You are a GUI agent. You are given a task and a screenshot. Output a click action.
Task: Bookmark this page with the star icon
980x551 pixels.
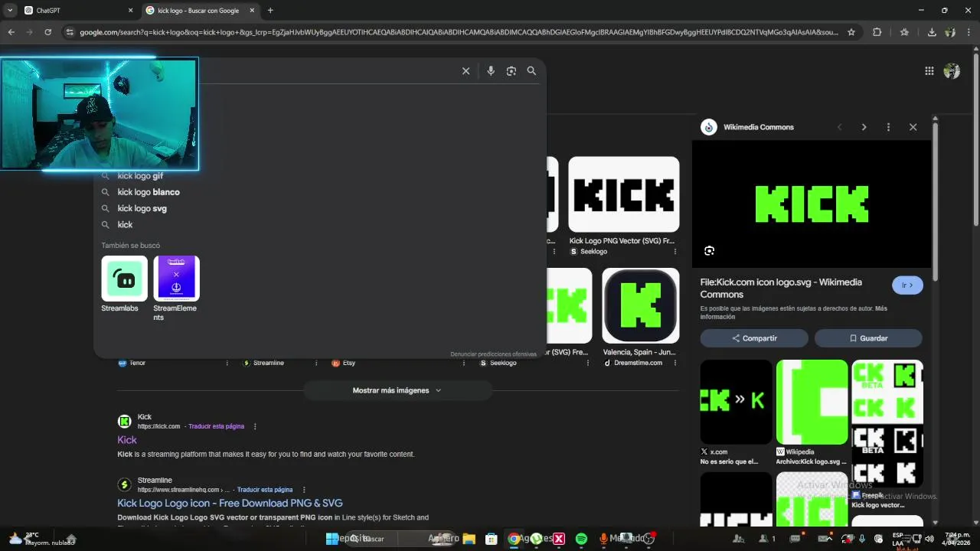[851, 32]
